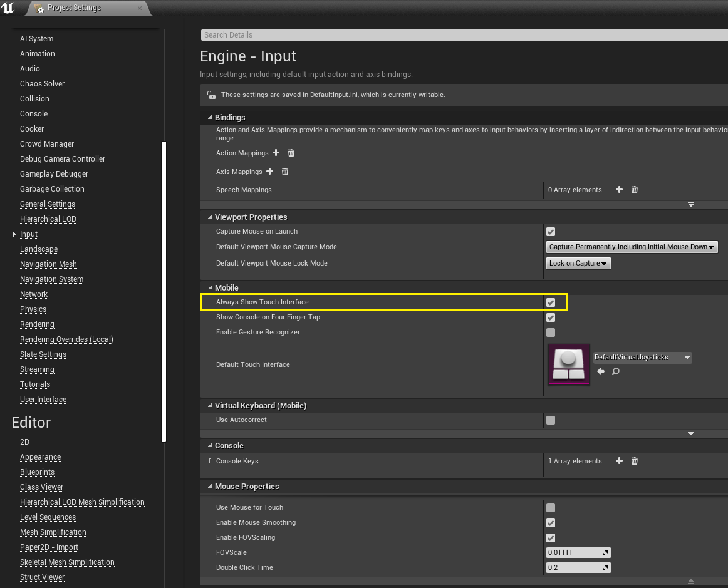The image size is (728, 588).
Task: Open Default Viewport Mouse Capture Mode dropdown
Action: point(632,247)
